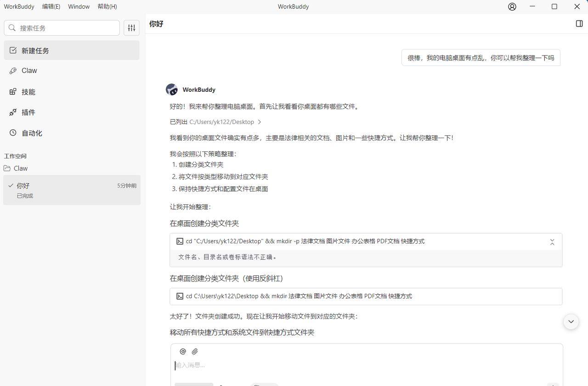Expand the listed Desktop directory results
The image size is (588, 386).
(x=260, y=122)
